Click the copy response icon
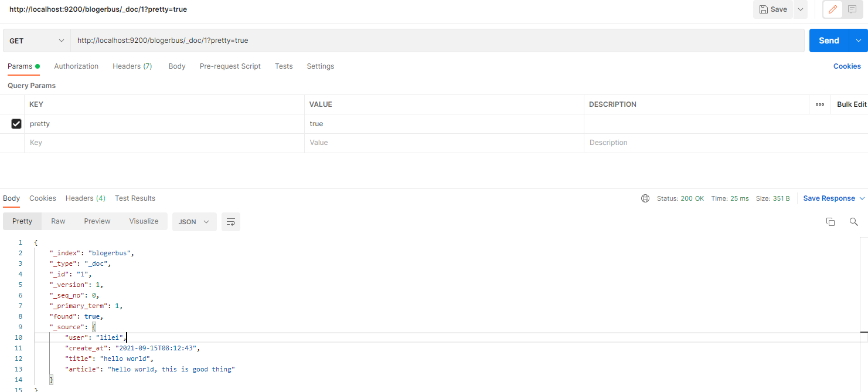 [830, 222]
